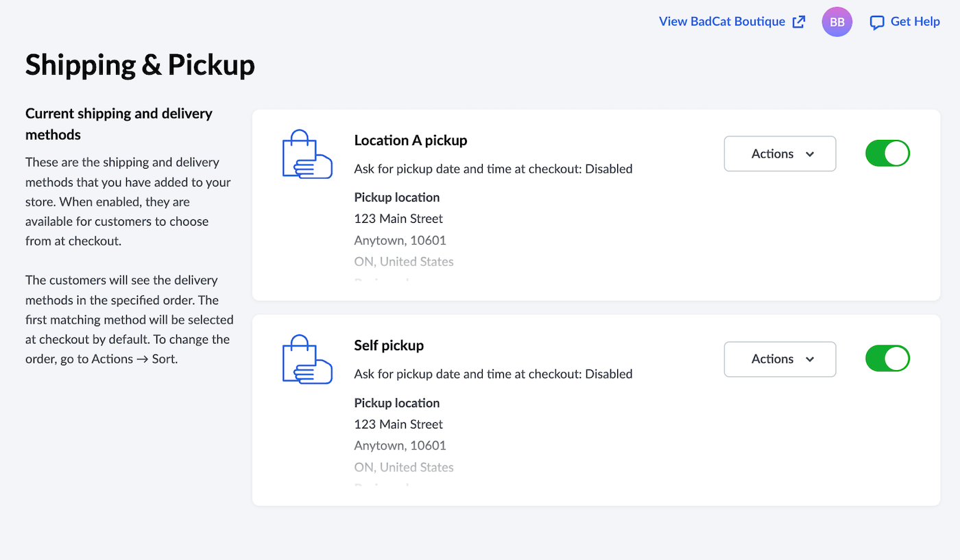The image size is (960, 560).
Task: Click checkout date setting text under Location A pickup
Action: 493,169
